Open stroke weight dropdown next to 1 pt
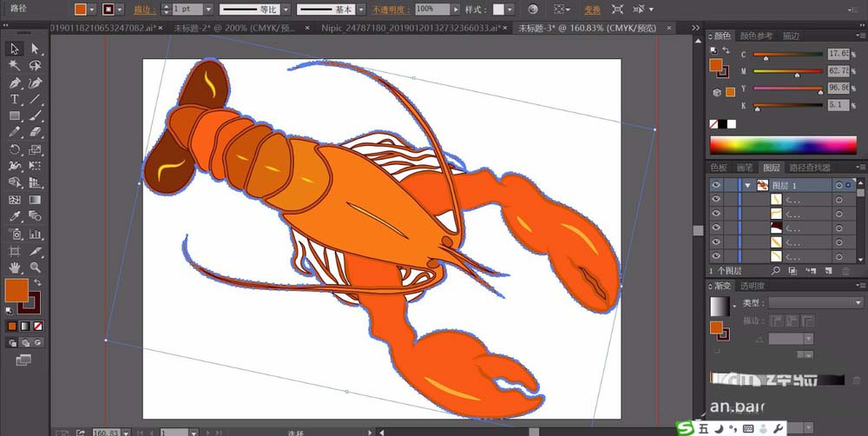868x436 pixels. 208,10
